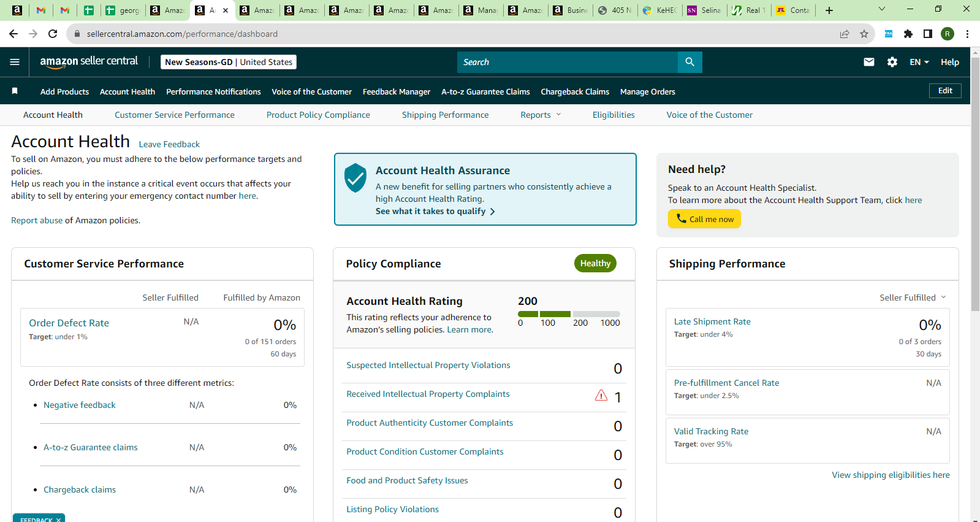980x522 pixels.
Task: Open the EN language dropdown
Action: click(919, 62)
